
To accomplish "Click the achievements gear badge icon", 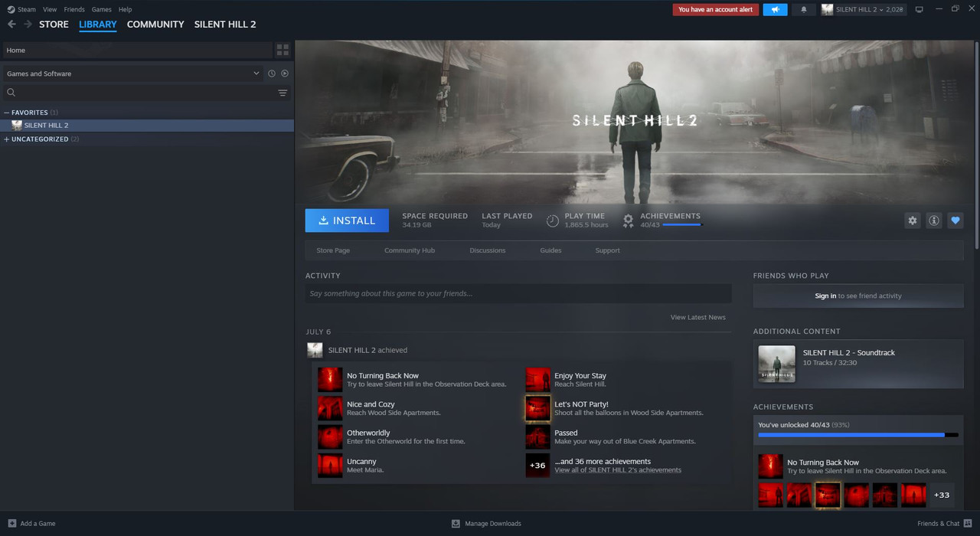I will (x=628, y=221).
